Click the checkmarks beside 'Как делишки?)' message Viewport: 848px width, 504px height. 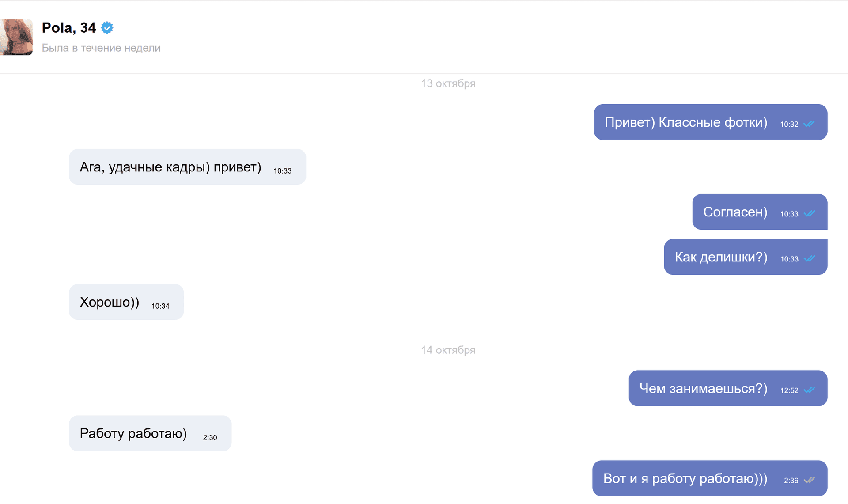(x=810, y=259)
